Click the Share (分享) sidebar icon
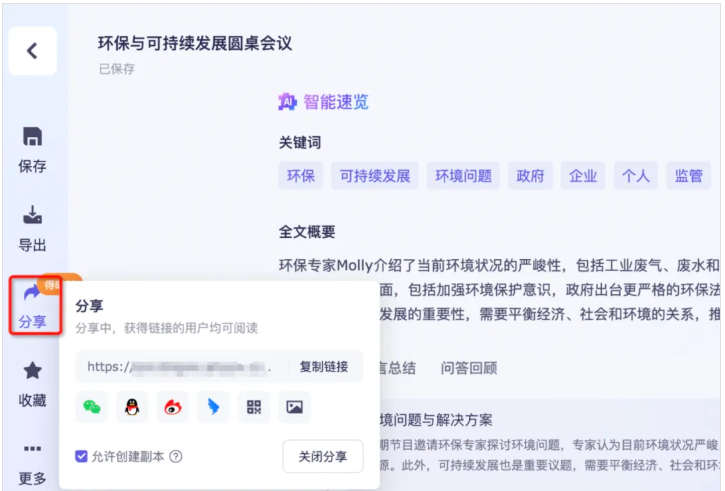This screenshot has width=725, height=491. coord(32,304)
